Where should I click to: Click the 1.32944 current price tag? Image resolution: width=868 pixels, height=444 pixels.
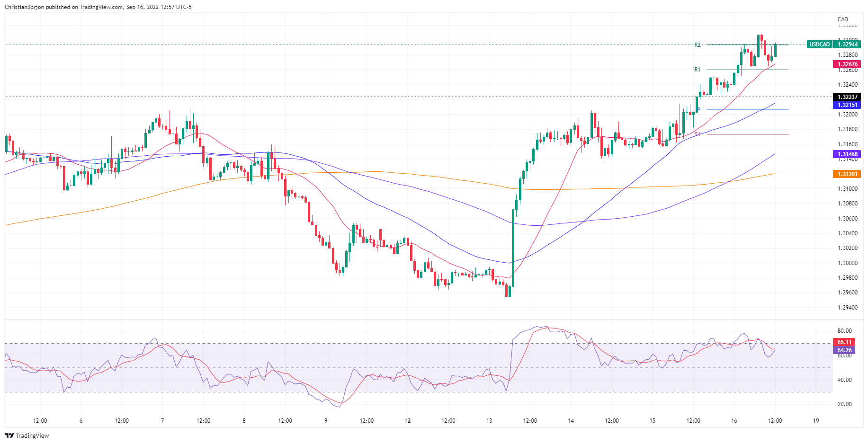coord(847,44)
